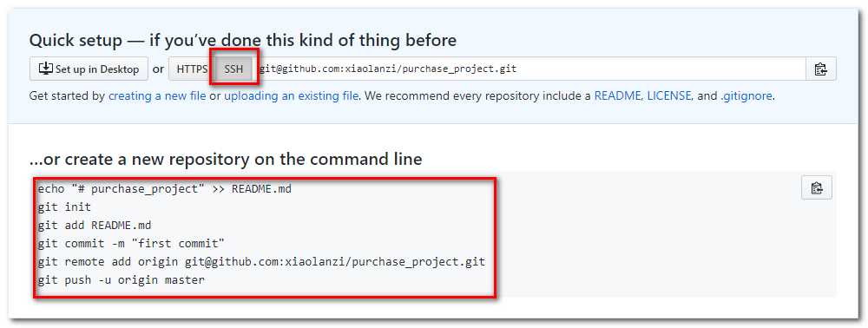Click the echo "# purchase_project" command line
This screenshot has height=328, width=868.
(x=164, y=189)
